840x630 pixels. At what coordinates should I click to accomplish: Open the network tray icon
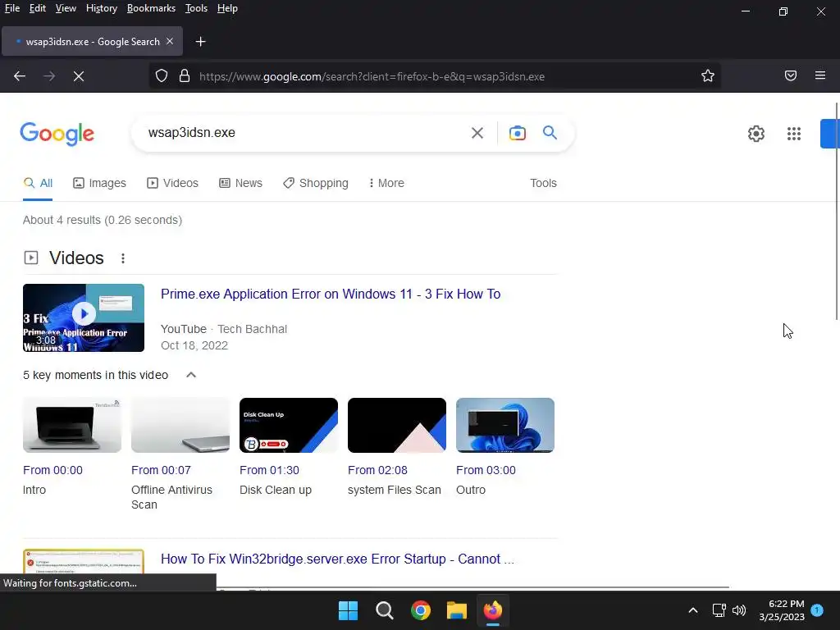pyautogui.click(x=719, y=610)
